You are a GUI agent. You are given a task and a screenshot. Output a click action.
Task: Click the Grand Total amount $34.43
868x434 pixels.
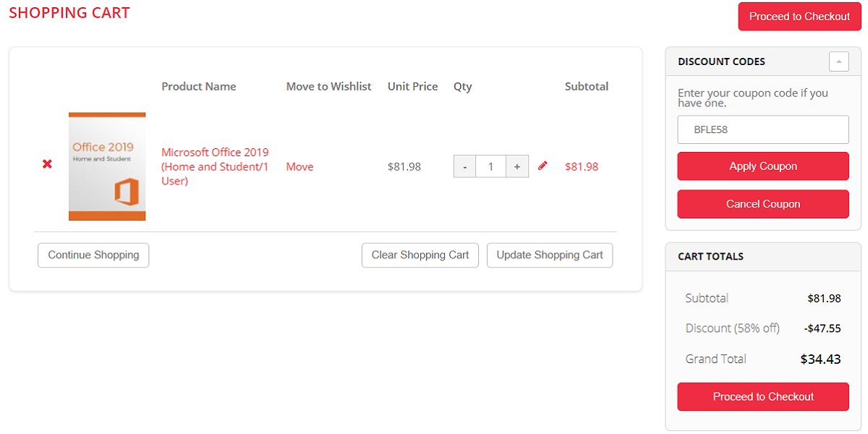(x=820, y=359)
